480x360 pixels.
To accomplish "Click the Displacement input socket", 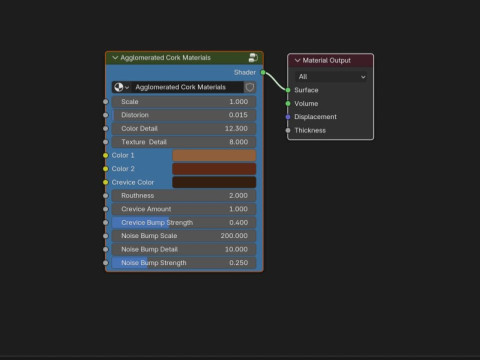I will (288, 117).
